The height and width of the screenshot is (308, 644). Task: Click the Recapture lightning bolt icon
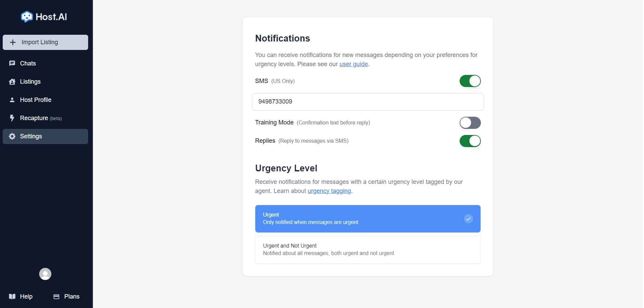(x=12, y=118)
